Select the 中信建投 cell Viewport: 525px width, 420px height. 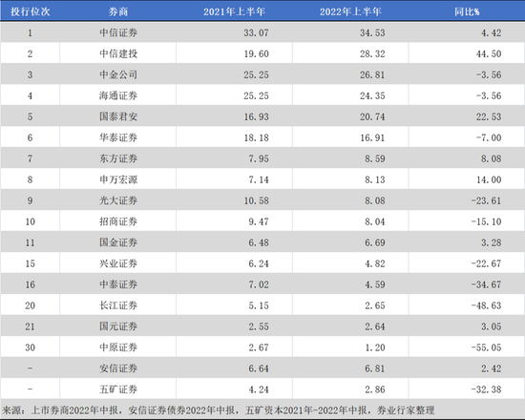pyautogui.click(x=118, y=53)
